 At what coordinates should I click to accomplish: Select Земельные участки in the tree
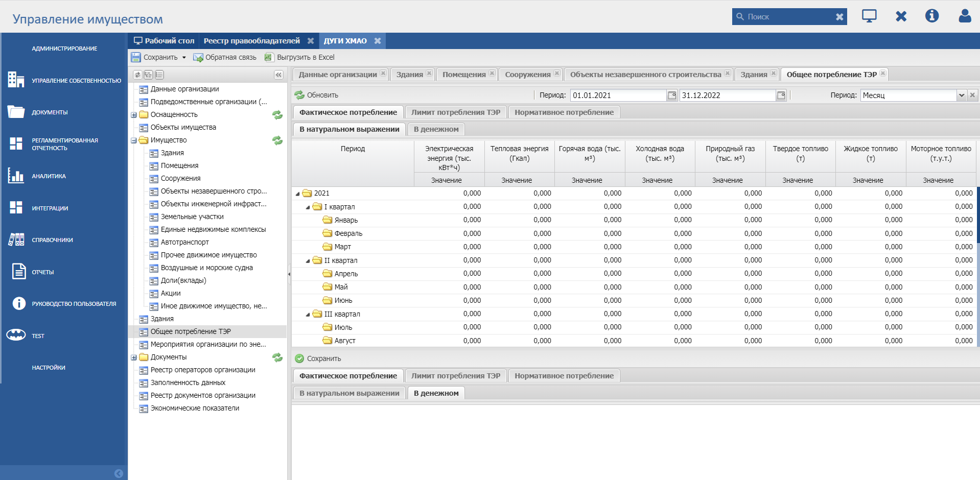[192, 217]
